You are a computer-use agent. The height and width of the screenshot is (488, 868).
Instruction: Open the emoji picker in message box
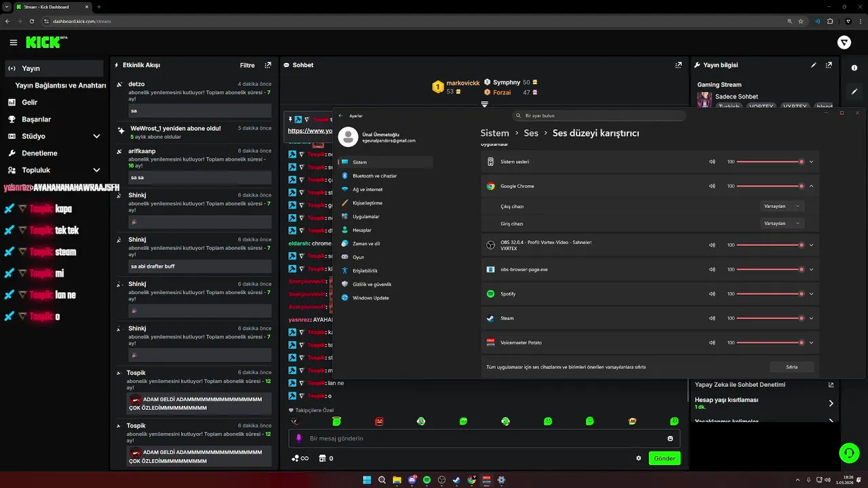(671, 439)
